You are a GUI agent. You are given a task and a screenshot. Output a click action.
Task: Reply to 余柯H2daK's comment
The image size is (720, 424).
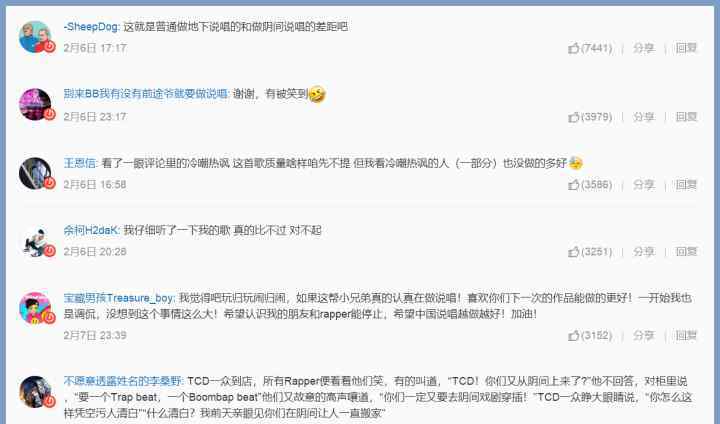click(x=686, y=252)
